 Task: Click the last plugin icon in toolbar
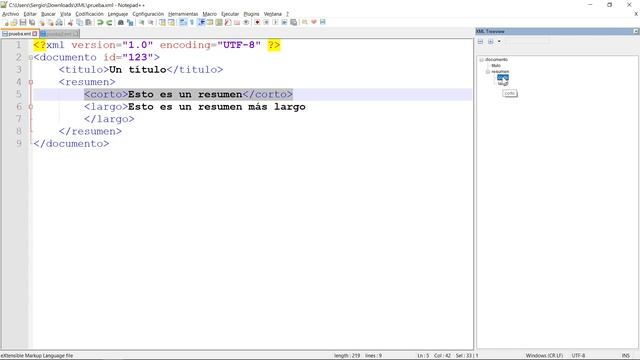322,22
